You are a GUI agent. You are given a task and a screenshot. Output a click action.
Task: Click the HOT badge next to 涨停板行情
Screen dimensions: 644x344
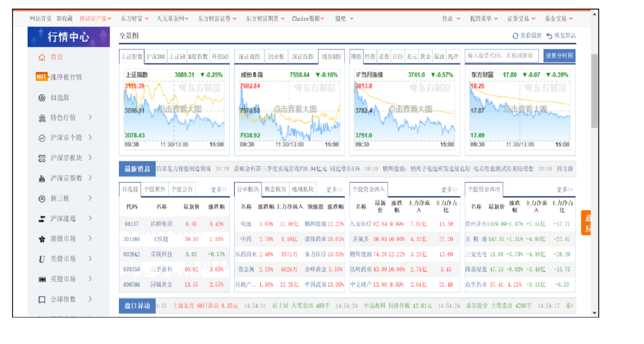(x=41, y=77)
